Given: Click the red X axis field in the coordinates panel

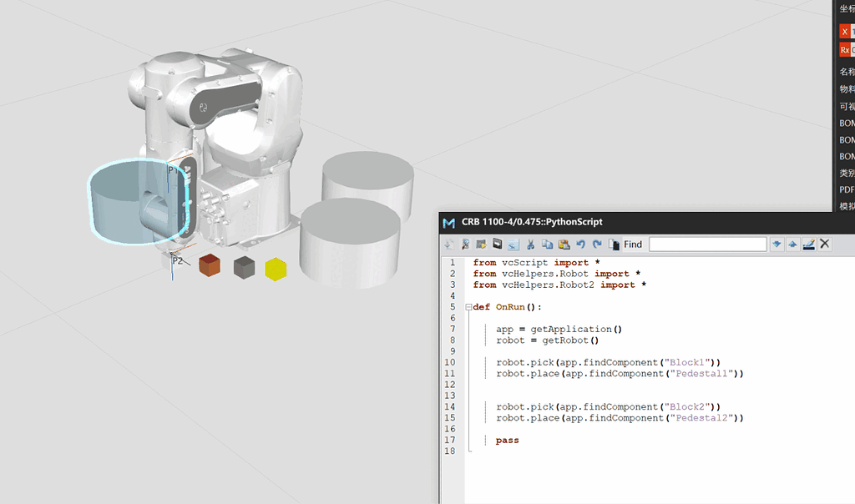Looking at the screenshot, I should tap(844, 31).
